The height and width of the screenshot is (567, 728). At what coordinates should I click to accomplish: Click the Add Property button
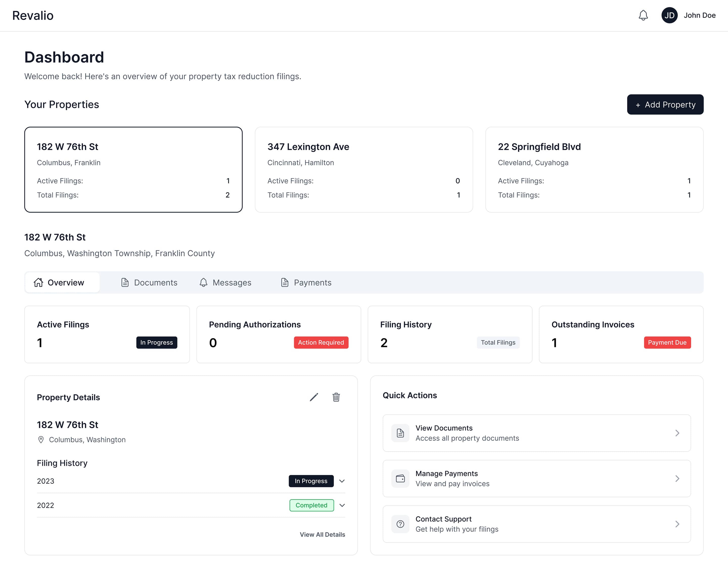pyautogui.click(x=665, y=105)
